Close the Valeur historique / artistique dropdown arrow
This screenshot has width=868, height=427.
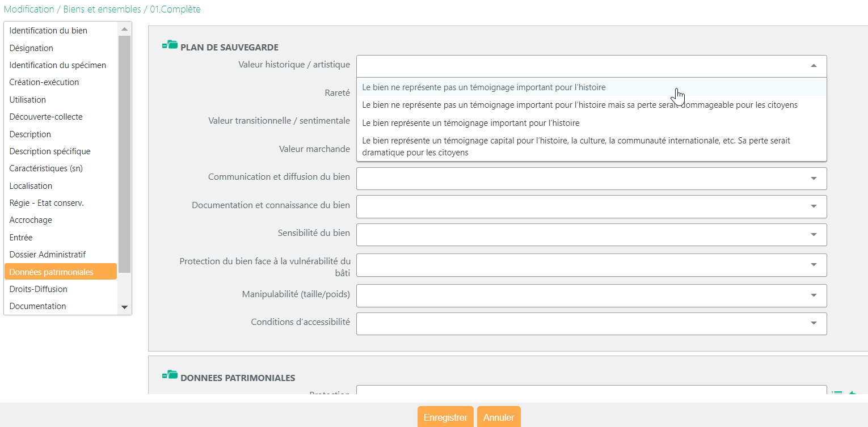(x=814, y=66)
